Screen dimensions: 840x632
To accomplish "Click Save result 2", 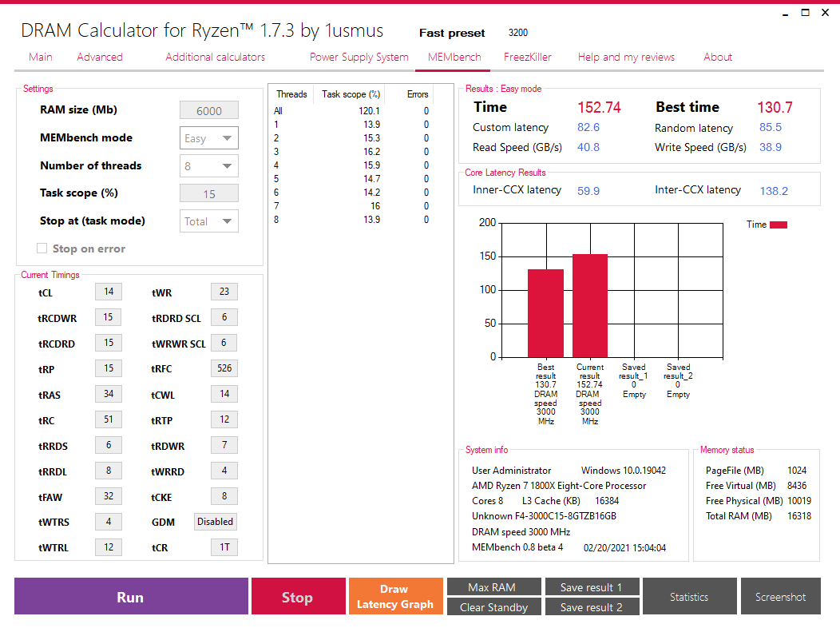I will 591,607.
